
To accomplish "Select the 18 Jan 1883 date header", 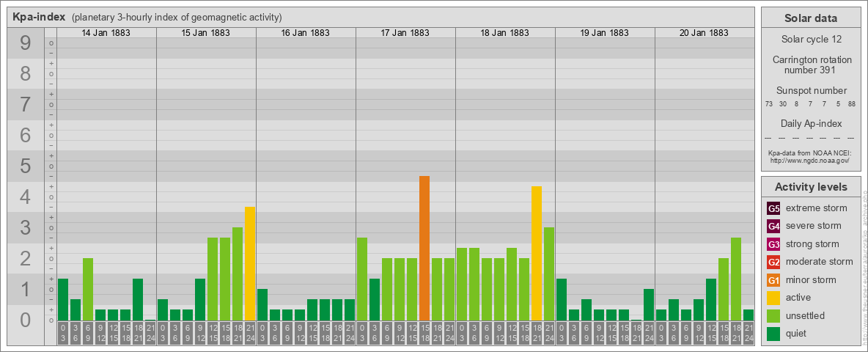I will coord(505,33).
